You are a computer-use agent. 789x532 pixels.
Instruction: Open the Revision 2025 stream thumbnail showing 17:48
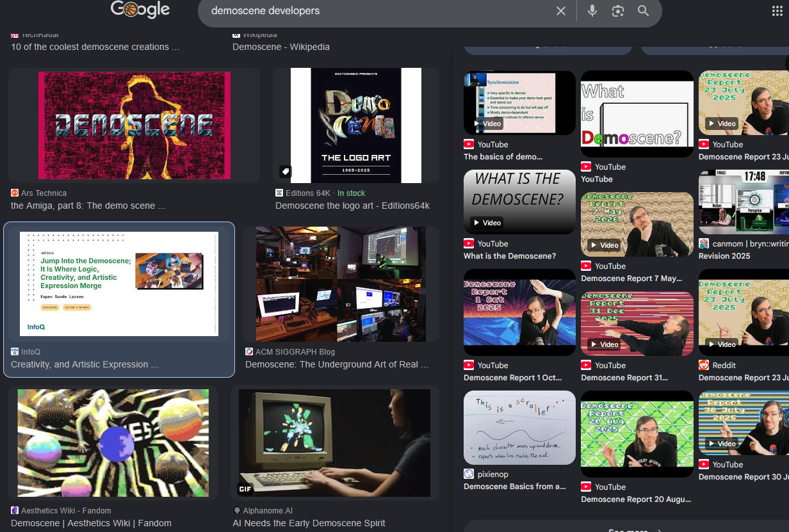tap(744, 202)
